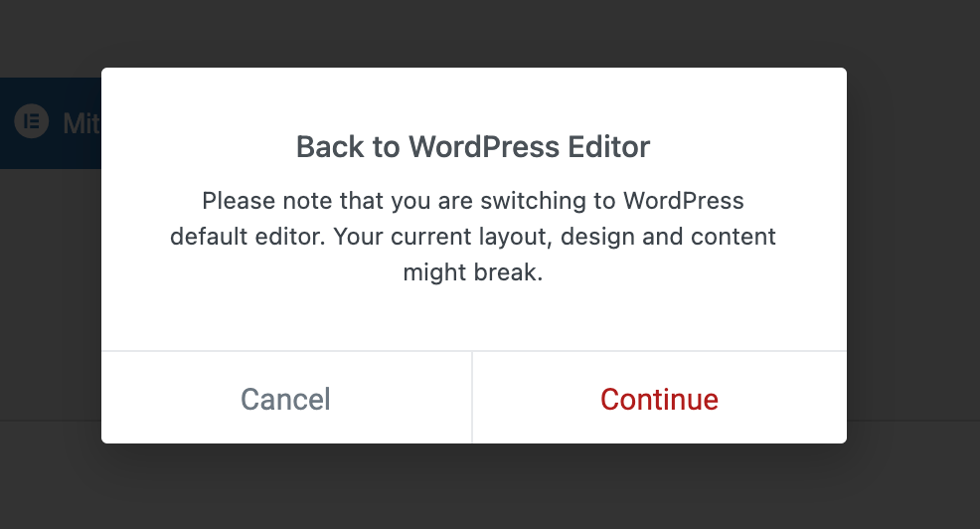Click the Elementor logo icon
Screen dimensions: 980x529
32,123
